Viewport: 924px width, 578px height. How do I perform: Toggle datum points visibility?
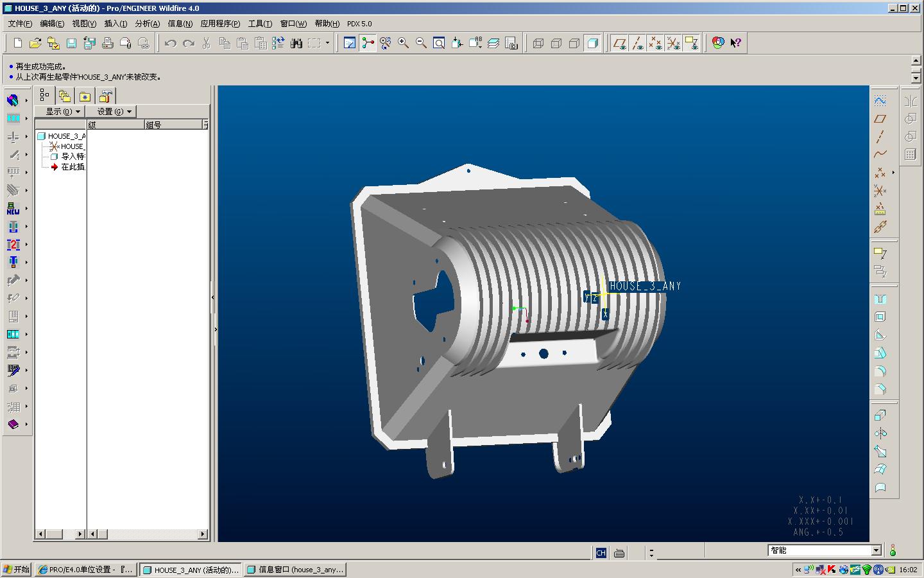(x=655, y=43)
